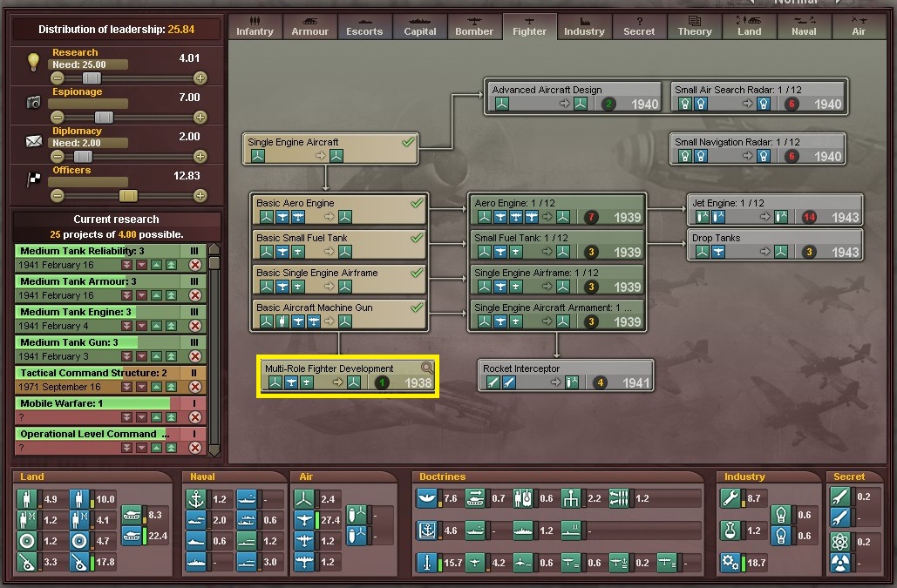Move Medium Tank Reliability to queue bottom
Image resolution: width=897 pixels, height=588 pixels.
tap(127, 265)
